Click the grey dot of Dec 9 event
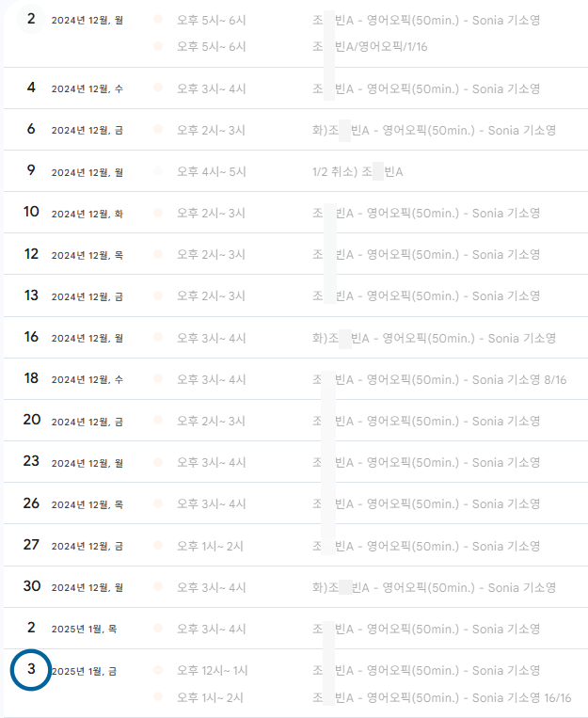 point(158,171)
